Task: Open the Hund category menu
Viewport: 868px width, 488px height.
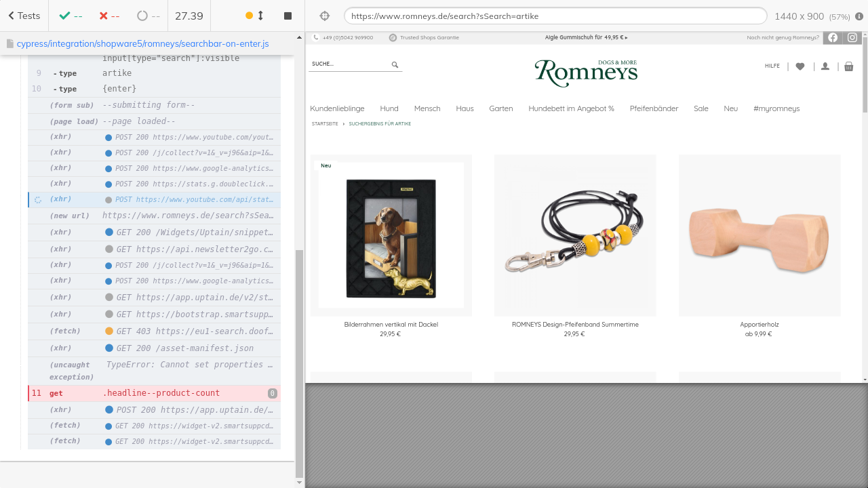Action: pos(389,108)
